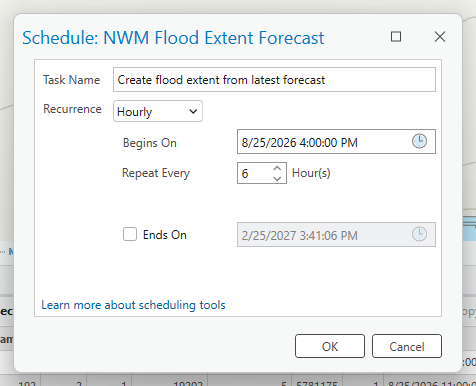The image size is (476, 386).
Task: Click the Recurrence dropdown chevron arrow
Action: [193, 111]
